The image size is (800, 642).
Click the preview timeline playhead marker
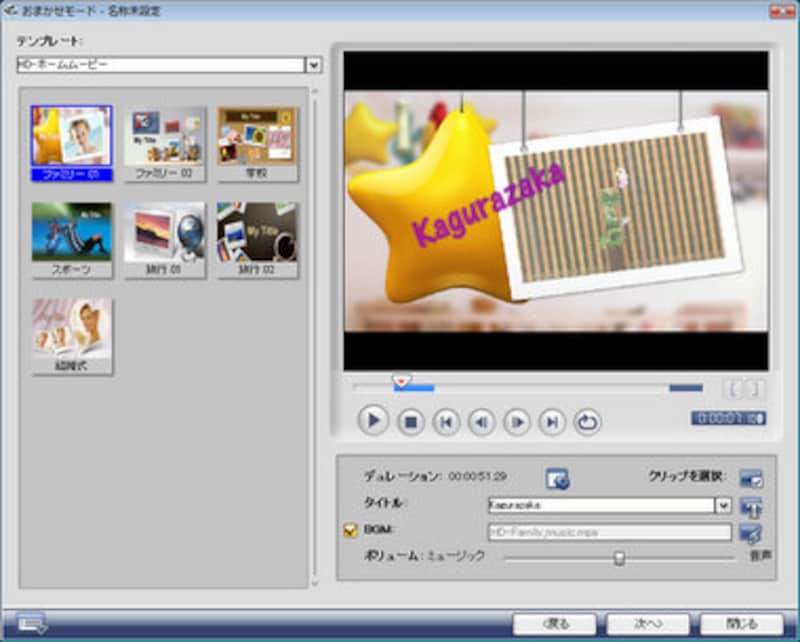click(x=401, y=381)
